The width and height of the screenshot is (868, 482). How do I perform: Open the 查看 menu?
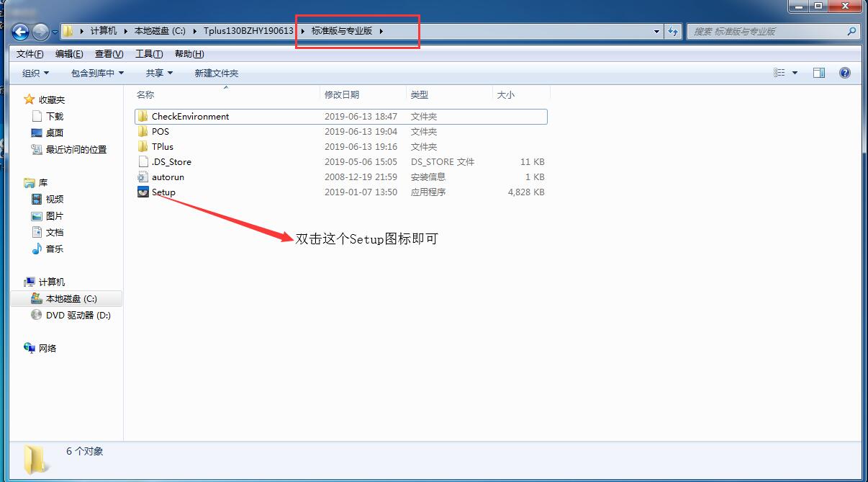107,53
